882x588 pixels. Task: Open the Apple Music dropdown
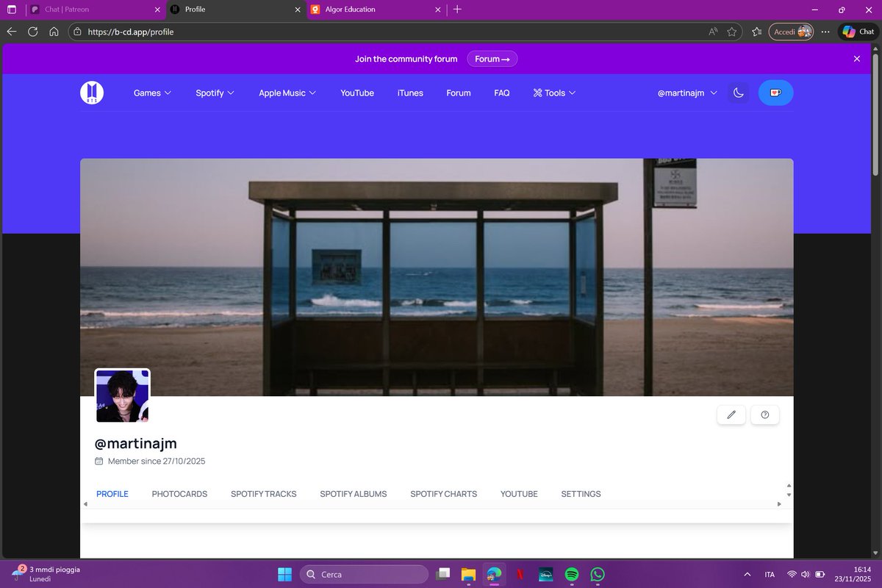pos(287,93)
